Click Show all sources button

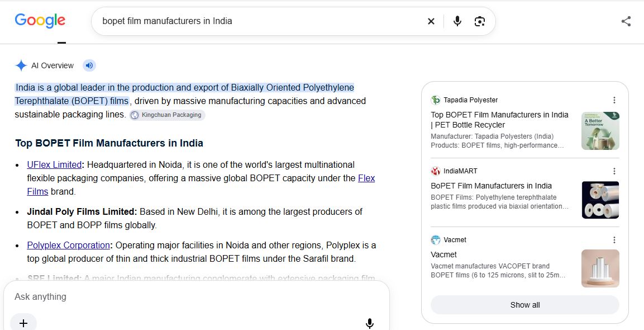tap(525, 305)
